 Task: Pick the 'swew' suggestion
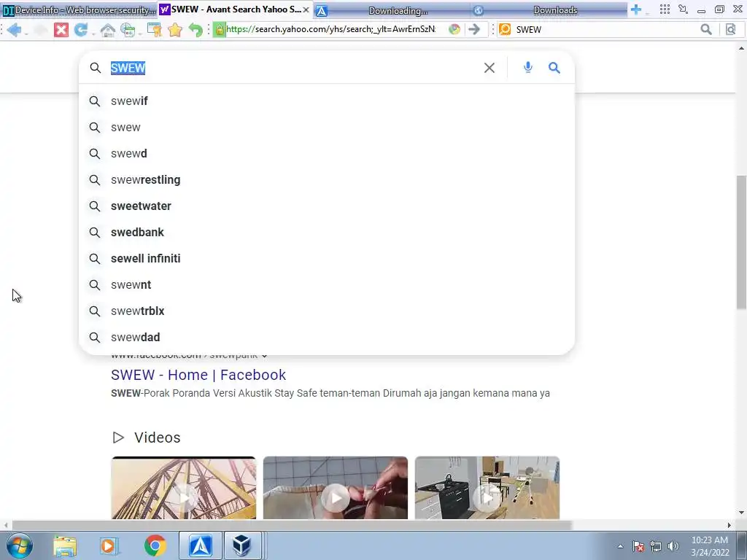327,127
